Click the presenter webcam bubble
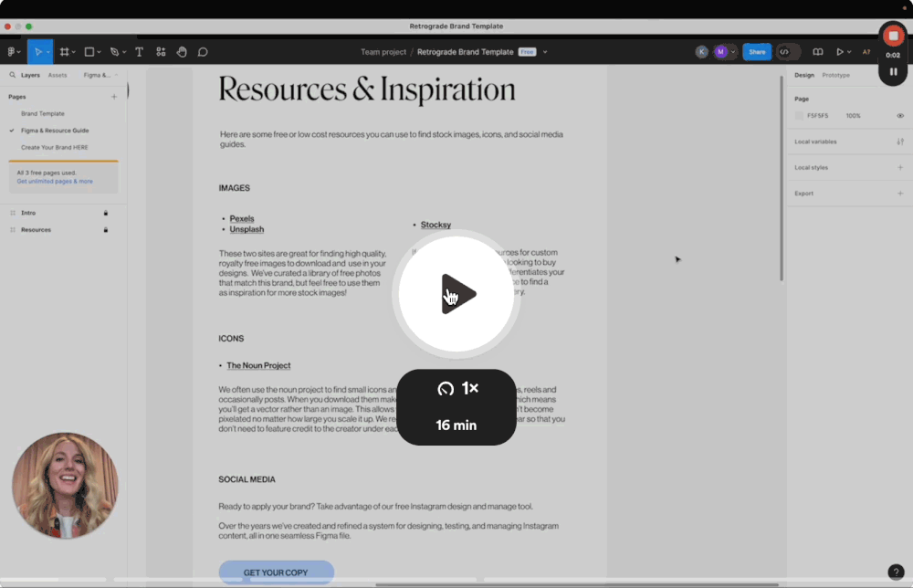This screenshot has height=588, width=913. click(x=65, y=486)
